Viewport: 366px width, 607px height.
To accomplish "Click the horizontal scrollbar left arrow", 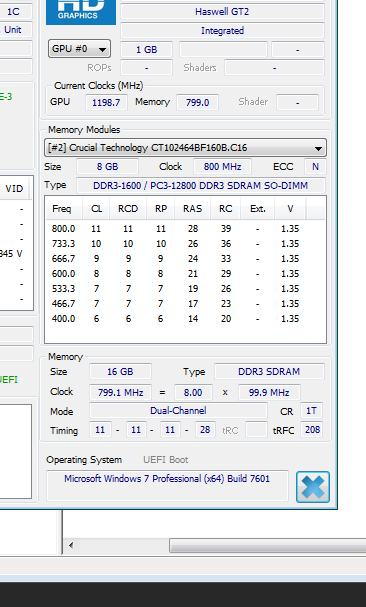I will tap(71, 546).
